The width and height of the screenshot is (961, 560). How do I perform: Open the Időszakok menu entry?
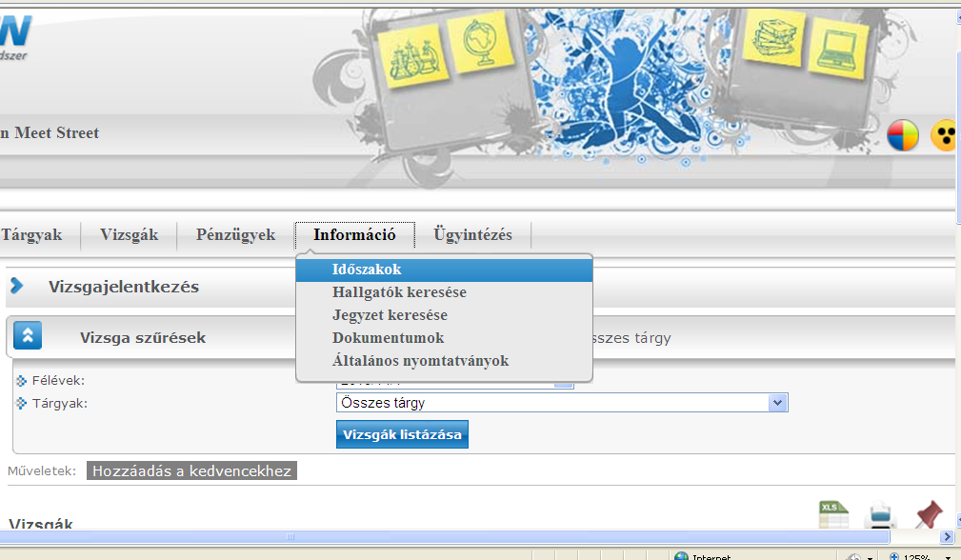point(444,270)
